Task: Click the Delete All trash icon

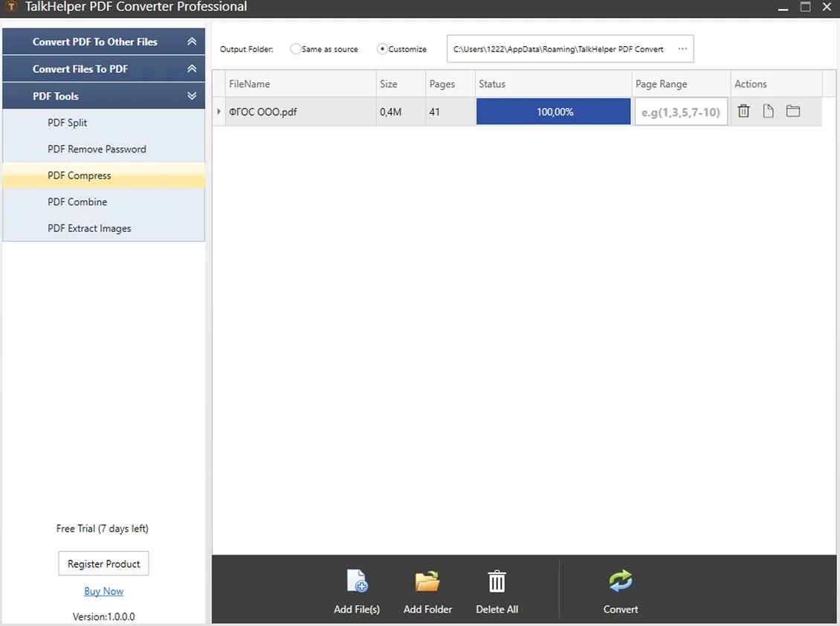Action: coord(497,581)
